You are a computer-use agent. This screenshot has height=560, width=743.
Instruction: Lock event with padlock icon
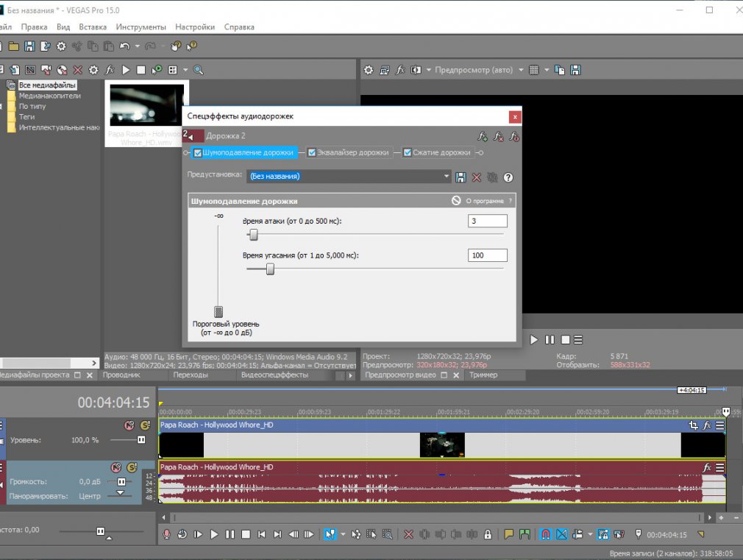[488, 534]
